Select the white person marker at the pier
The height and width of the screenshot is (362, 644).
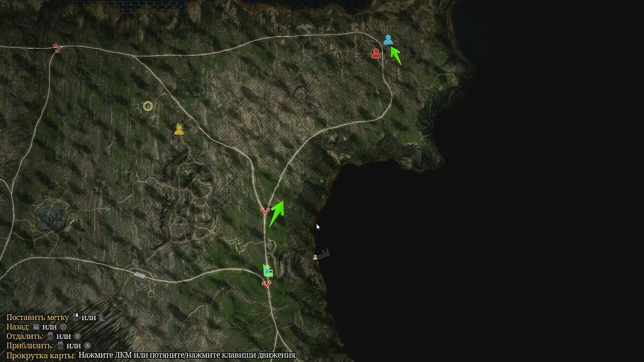(x=315, y=257)
